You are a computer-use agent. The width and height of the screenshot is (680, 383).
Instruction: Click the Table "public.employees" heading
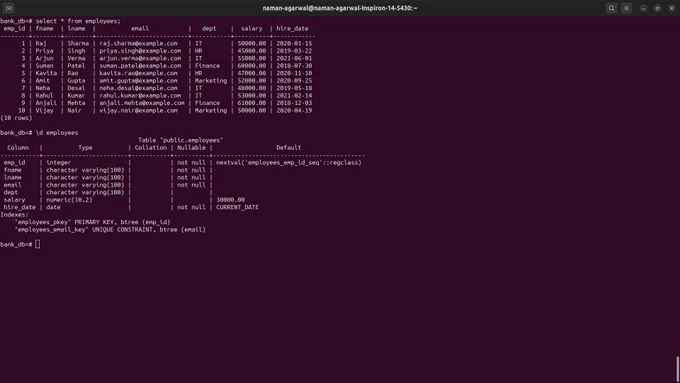[x=180, y=140]
